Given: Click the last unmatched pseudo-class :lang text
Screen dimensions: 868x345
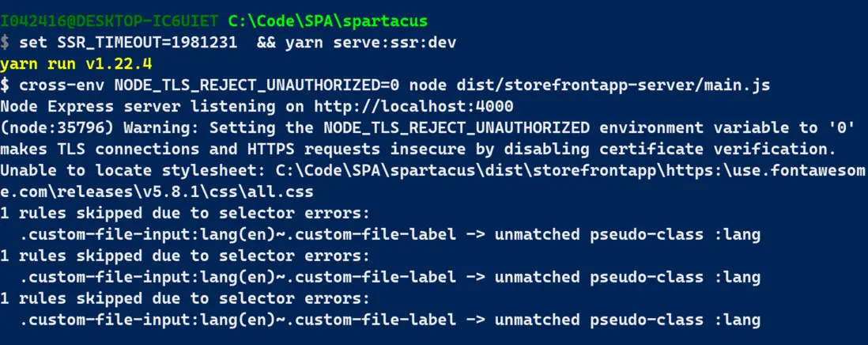Looking at the screenshot, I should 628,320.
